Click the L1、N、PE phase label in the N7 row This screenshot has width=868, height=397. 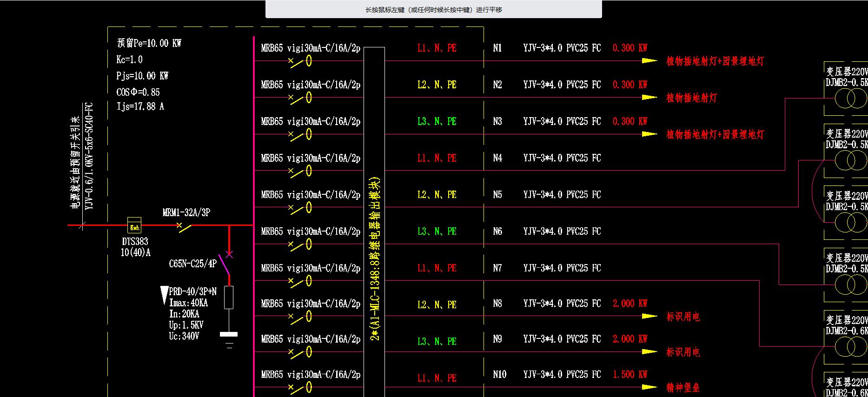tap(437, 268)
